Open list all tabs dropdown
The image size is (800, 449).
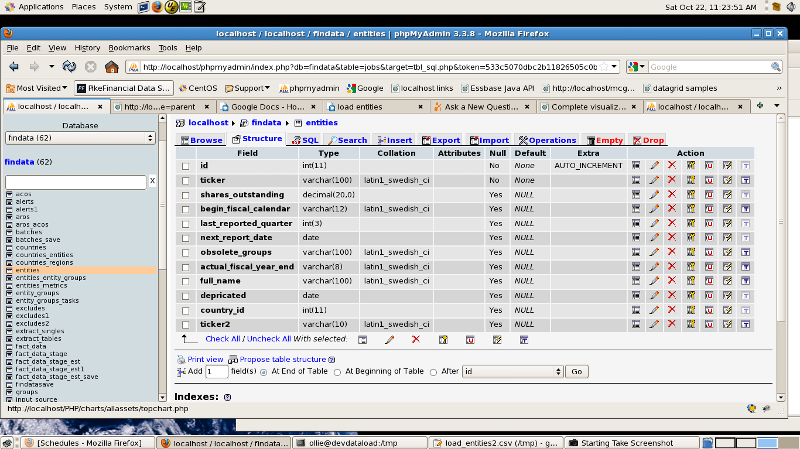[x=777, y=106]
